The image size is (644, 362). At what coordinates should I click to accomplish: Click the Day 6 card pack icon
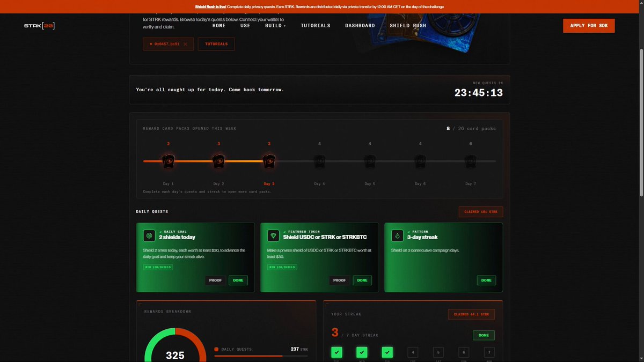(420, 161)
